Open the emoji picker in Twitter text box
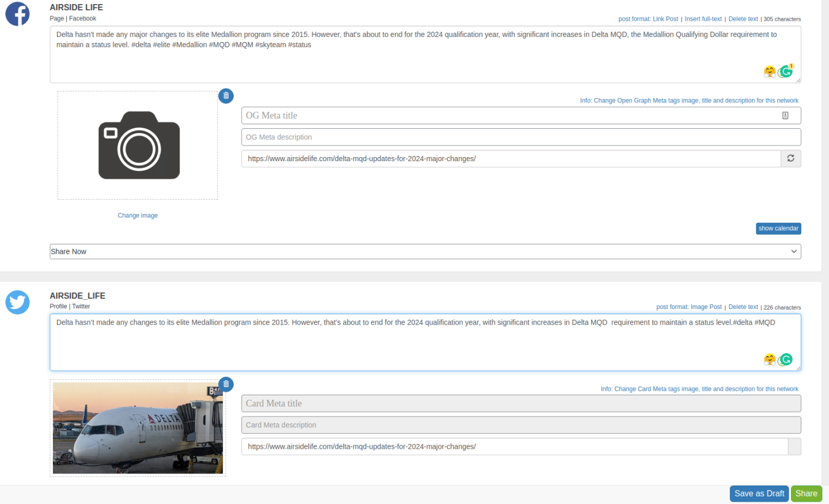Image resolution: width=829 pixels, height=504 pixels. (770, 360)
